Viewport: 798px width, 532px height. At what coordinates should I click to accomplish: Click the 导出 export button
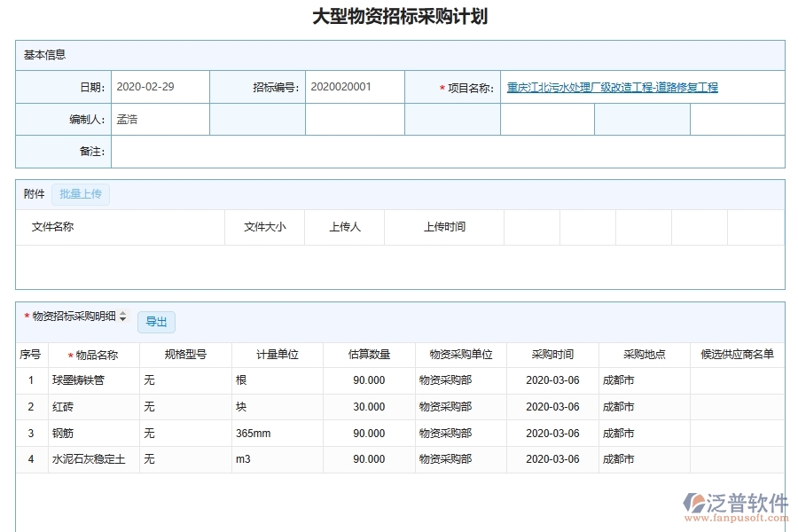[x=156, y=322]
